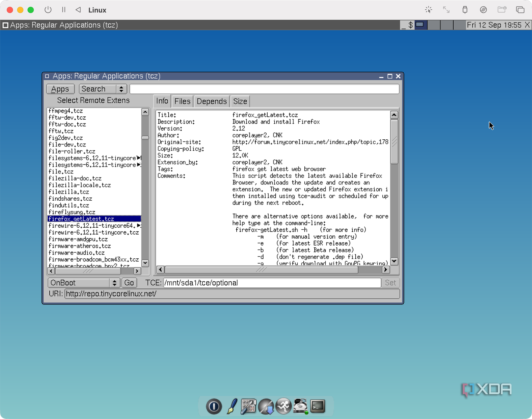Launch the Apps download icon in the dock
The height and width of the screenshot is (419, 532).
pos(266,406)
